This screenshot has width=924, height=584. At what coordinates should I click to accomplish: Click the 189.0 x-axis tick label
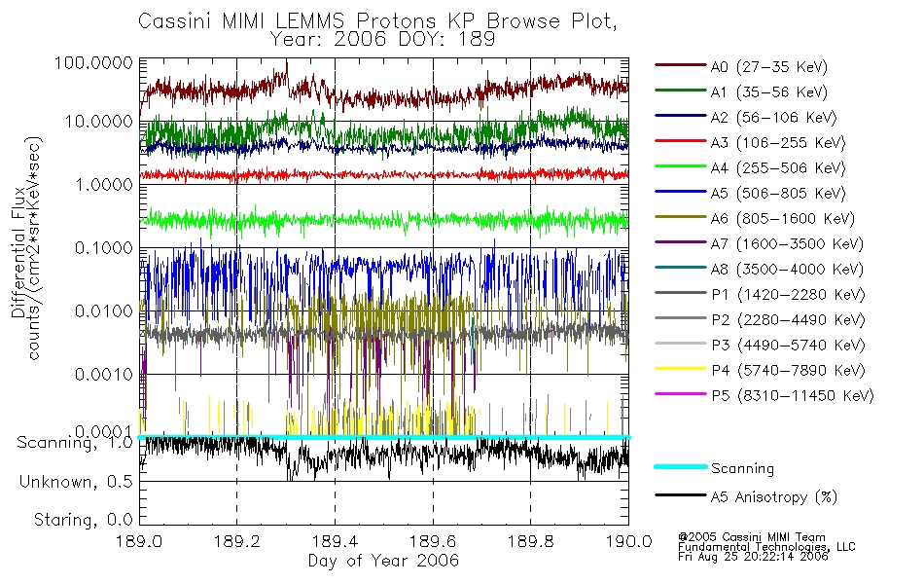click(x=140, y=541)
